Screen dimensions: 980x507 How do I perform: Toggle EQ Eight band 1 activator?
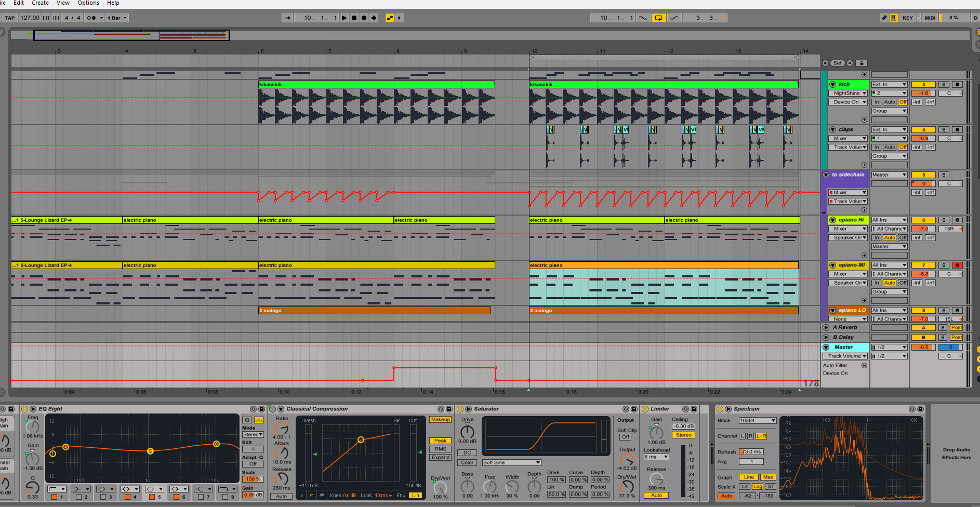pos(54,497)
